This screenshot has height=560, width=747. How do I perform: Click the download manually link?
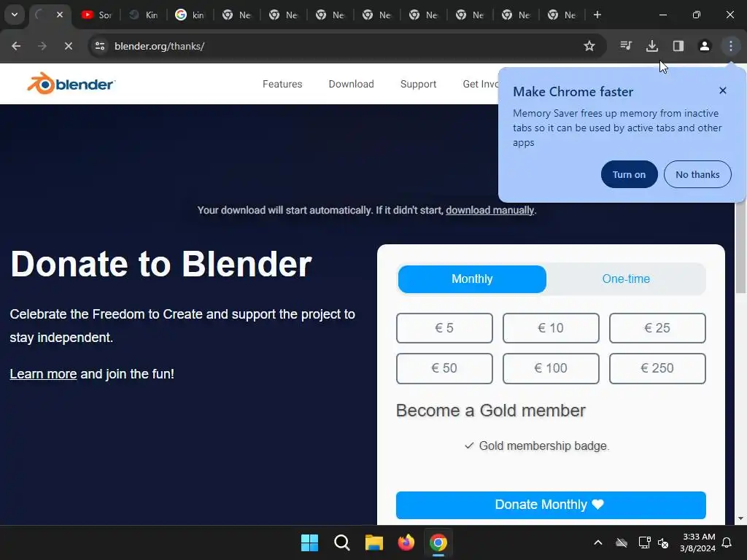[x=489, y=211]
